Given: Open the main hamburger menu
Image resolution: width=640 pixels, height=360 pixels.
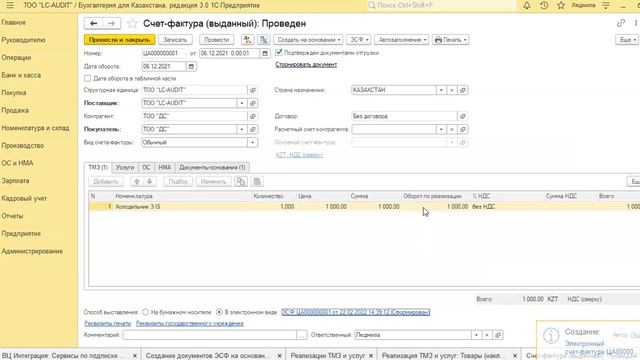Looking at the screenshot, I should [x=10, y=5].
